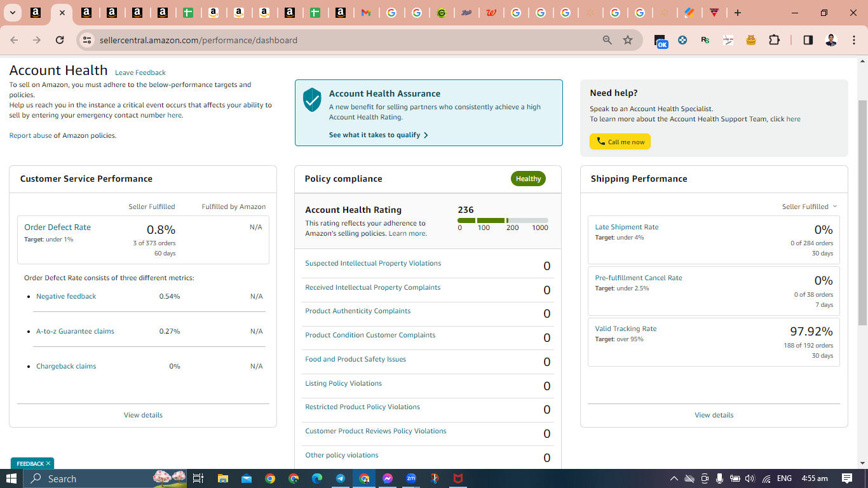
Task: Open the Windows notification center
Action: point(847,478)
